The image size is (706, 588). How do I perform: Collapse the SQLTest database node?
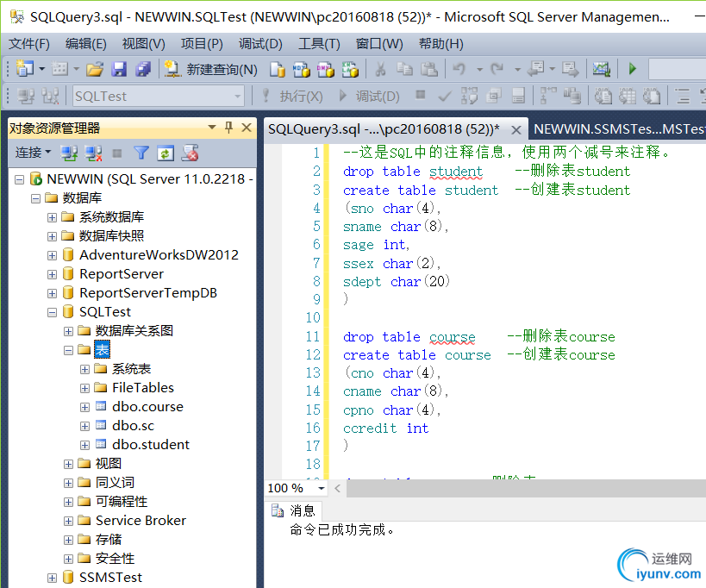(x=53, y=312)
